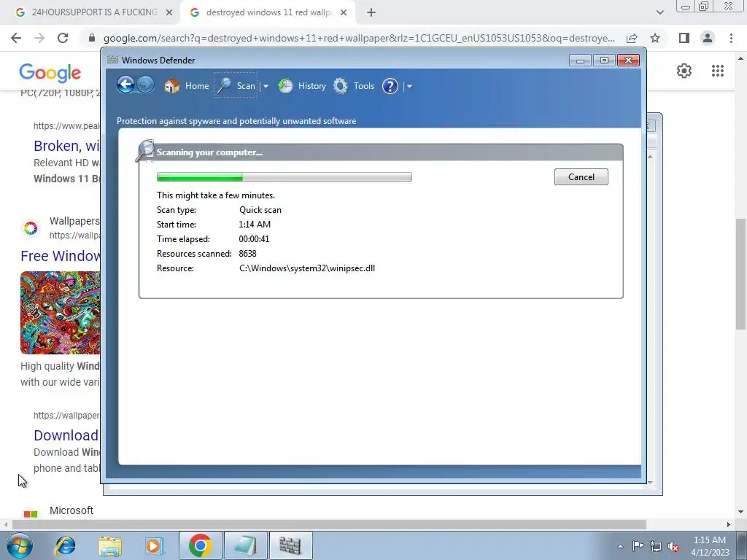Click the Defender forward arrow button
The width and height of the screenshot is (747, 560).
[x=145, y=85]
